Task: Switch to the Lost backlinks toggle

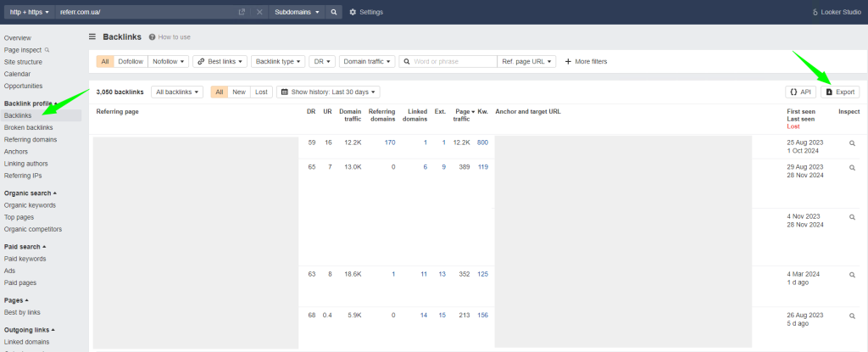Action: click(261, 92)
